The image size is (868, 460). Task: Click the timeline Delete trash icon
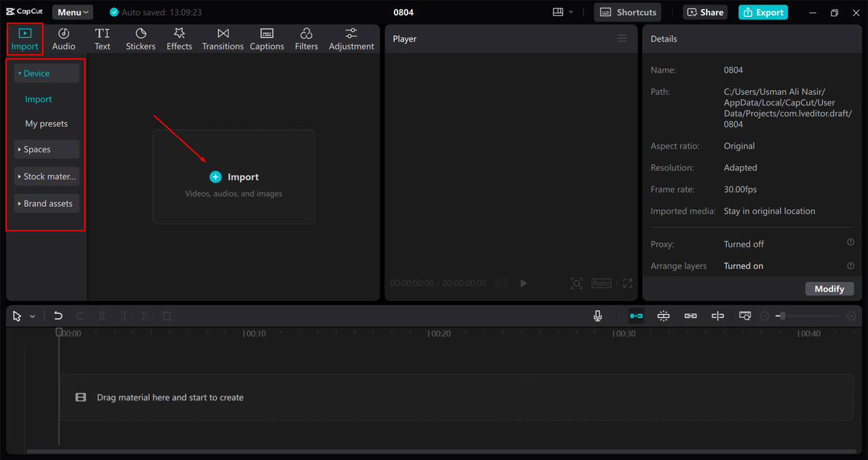(167, 316)
